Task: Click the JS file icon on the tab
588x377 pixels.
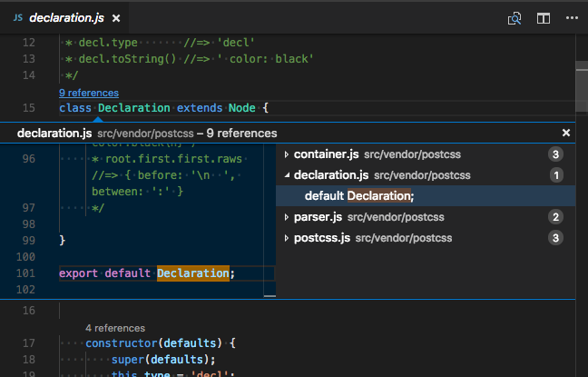Action: 17,17
